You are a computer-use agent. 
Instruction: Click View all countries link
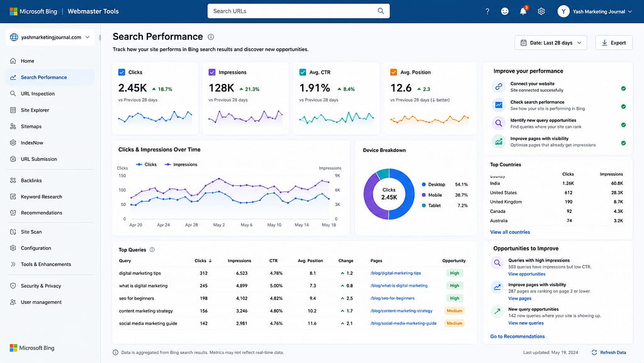tap(510, 233)
